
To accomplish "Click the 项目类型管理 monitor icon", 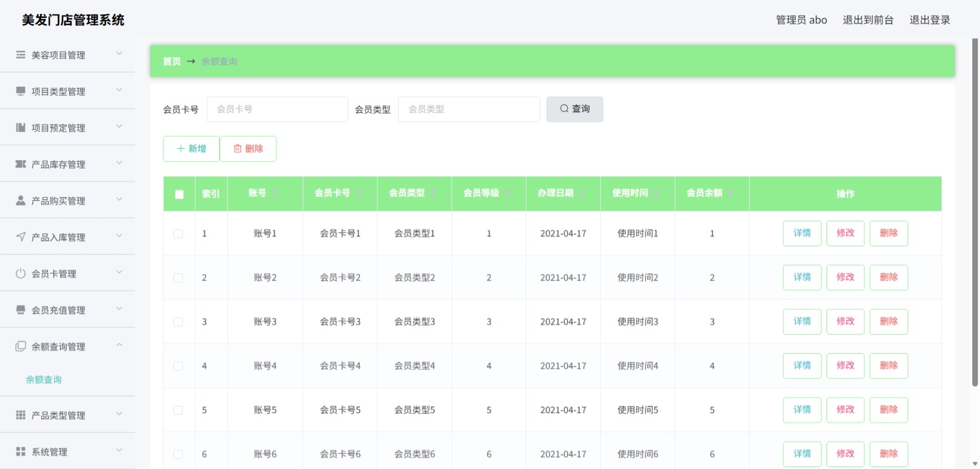I will tap(21, 91).
